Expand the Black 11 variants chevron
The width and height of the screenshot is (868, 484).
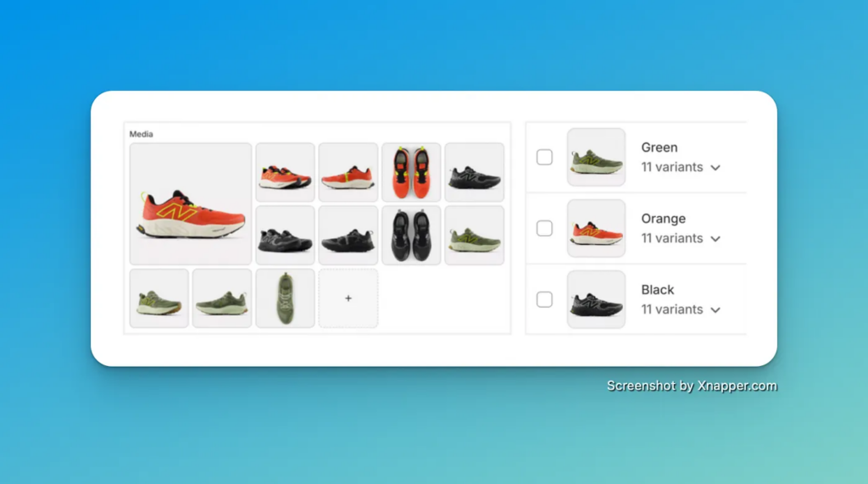click(x=715, y=310)
